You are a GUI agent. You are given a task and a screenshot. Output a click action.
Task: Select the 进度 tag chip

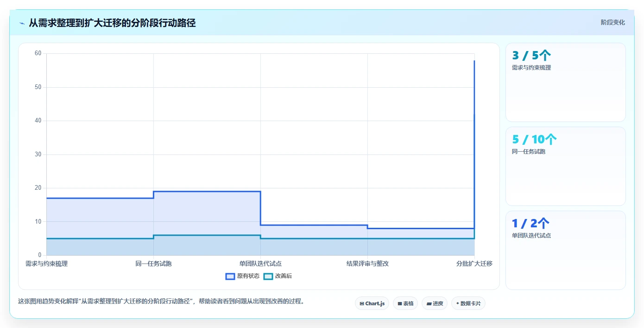pos(435,303)
